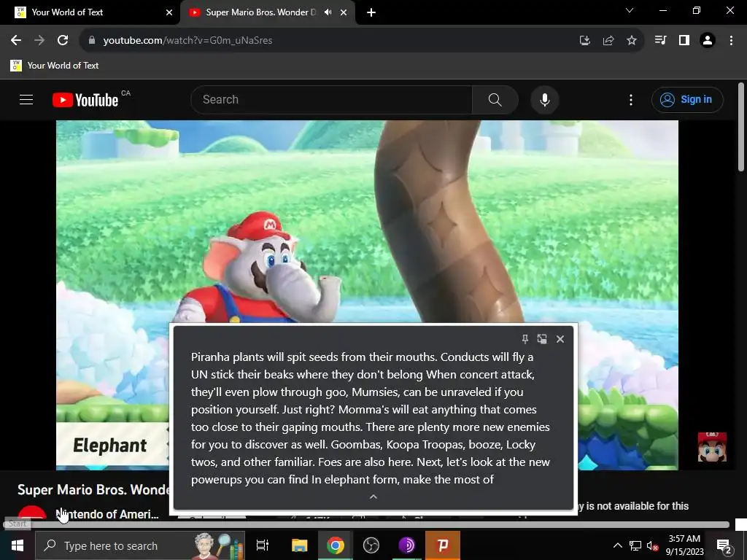This screenshot has width=747, height=560.
Task: Click the YouTube Search field
Action: pyautogui.click(x=332, y=99)
